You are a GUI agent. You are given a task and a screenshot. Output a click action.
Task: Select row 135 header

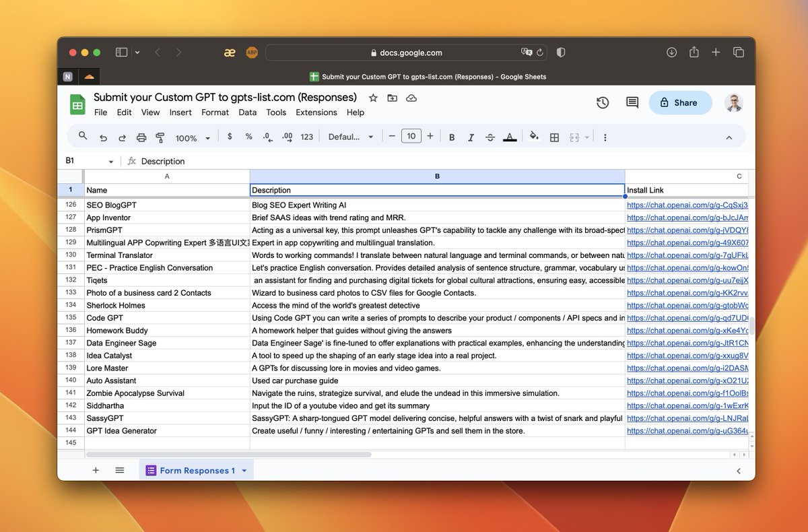click(71, 318)
